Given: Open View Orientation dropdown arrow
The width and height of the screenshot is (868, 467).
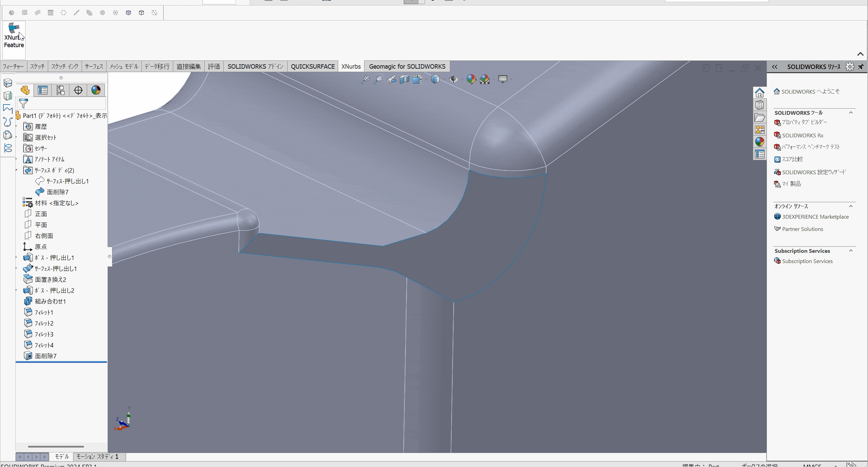Looking at the screenshot, I should click(x=426, y=79).
